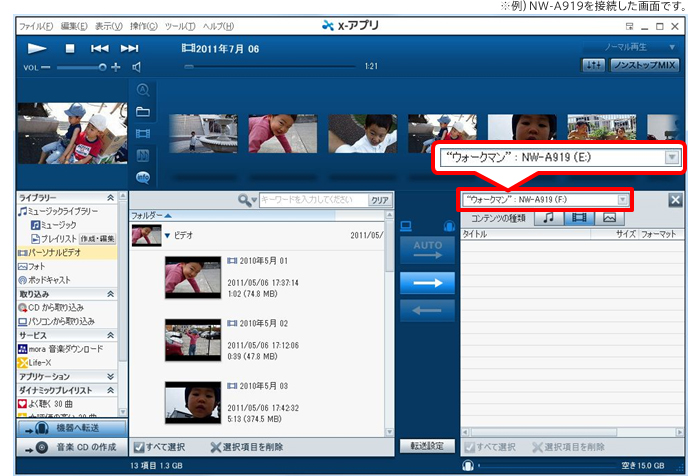This screenshot has width=700, height=476.
Task: Collapse the ビデオ folder triangle
Action: [x=168, y=234]
